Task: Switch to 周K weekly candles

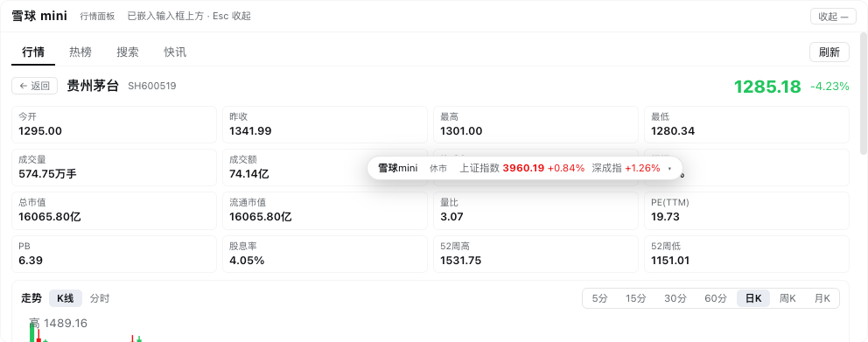Action: pos(787,298)
